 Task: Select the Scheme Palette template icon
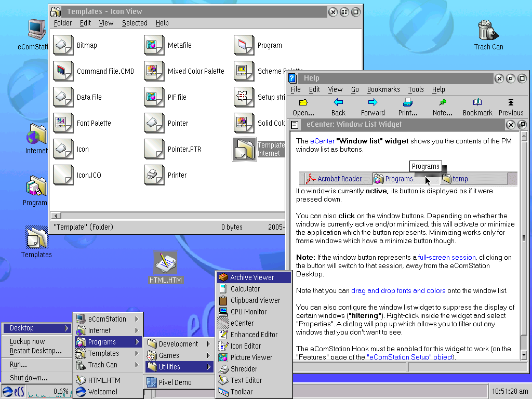[244, 71]
